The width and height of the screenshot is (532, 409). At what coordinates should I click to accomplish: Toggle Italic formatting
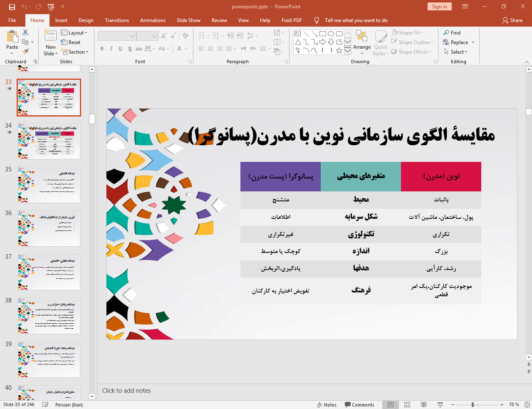click(111, 49)
